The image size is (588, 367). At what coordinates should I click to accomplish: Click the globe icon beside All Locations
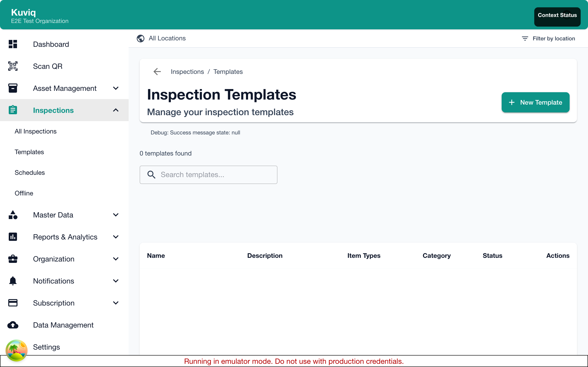click(140, 38)
